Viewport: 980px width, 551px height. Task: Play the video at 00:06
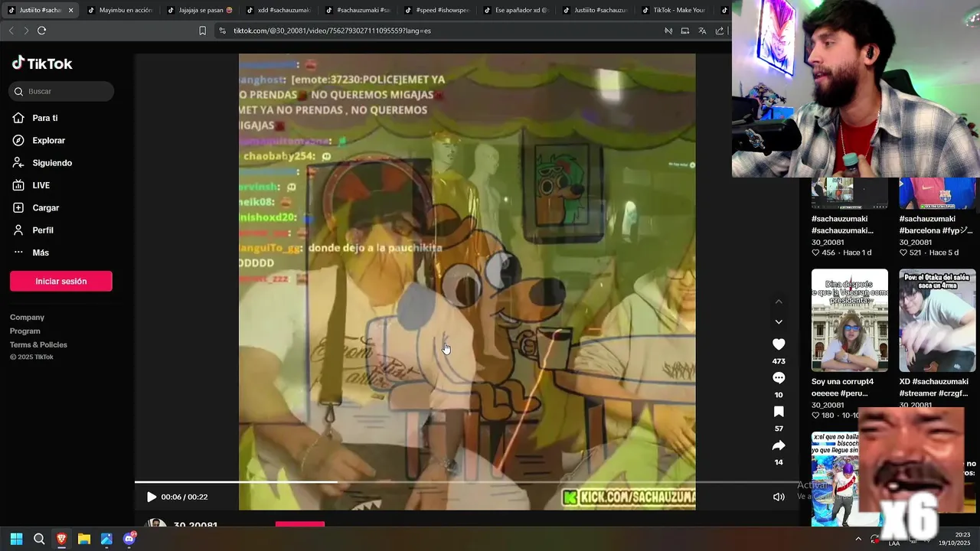(x=152, y=497)
